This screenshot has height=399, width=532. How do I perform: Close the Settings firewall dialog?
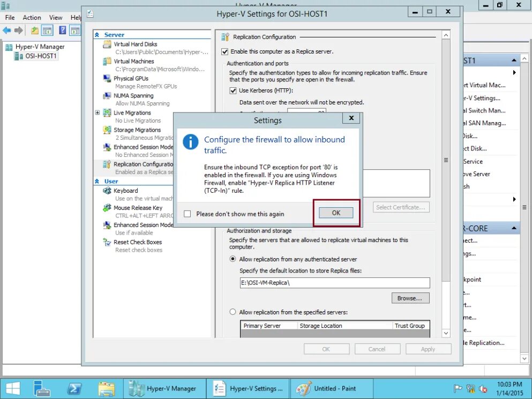pos(351,118)
